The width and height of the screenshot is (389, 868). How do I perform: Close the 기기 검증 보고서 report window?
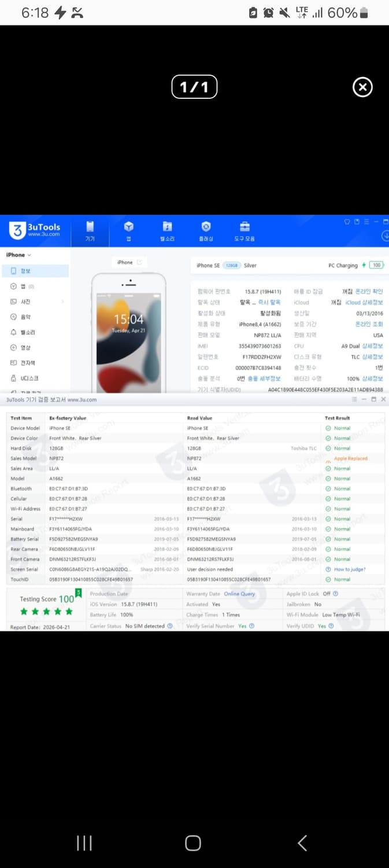point(383,400)
